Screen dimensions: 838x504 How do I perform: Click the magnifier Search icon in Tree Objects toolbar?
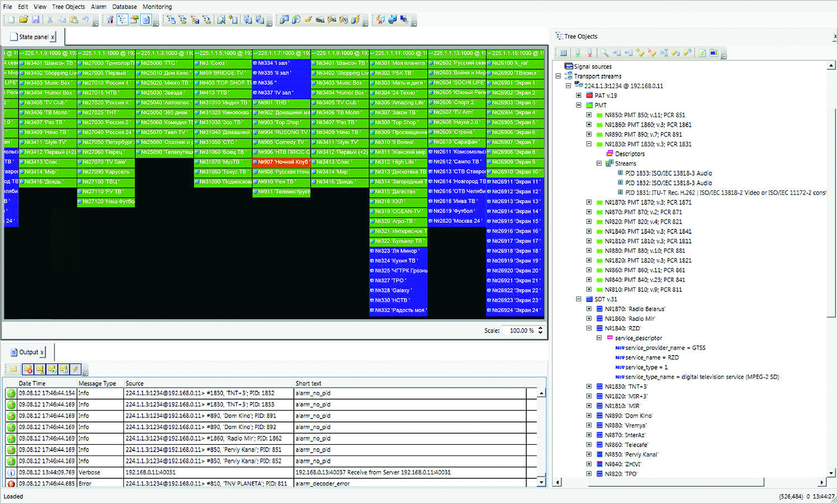click(604, 52)
